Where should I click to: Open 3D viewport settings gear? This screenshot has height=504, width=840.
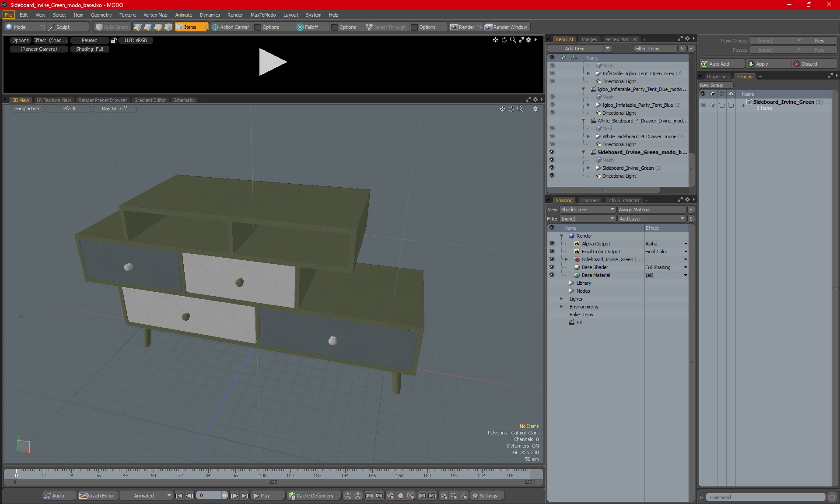[535, 109]
